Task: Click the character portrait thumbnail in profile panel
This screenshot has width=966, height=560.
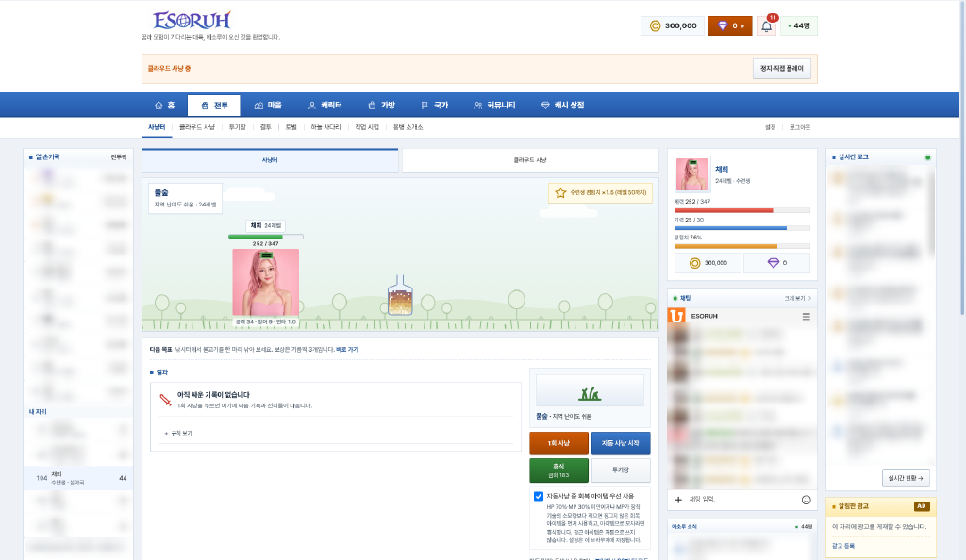Action: 691,173
